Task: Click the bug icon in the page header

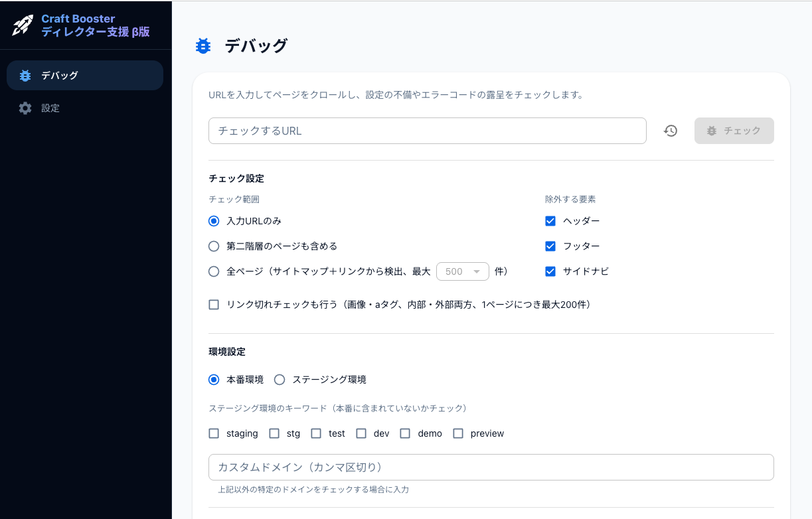Action: pyautogui.click(x=203, y=45)
